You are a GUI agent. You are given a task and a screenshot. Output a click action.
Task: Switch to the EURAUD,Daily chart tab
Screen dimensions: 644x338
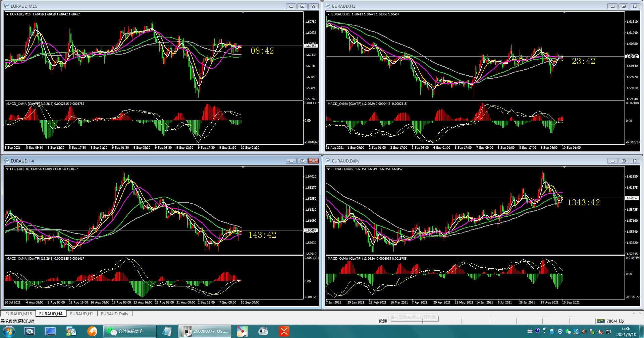pyautogui.click(x=114, y=314)
